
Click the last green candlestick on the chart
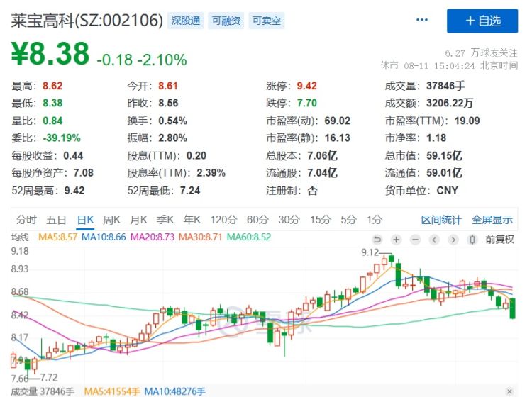[x=512, y=308]
